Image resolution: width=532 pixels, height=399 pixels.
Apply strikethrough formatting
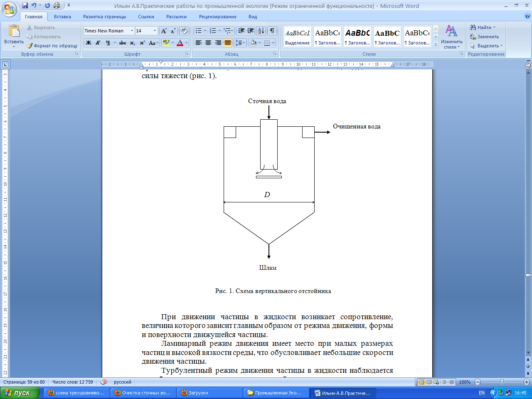click(x=122, y=43)
